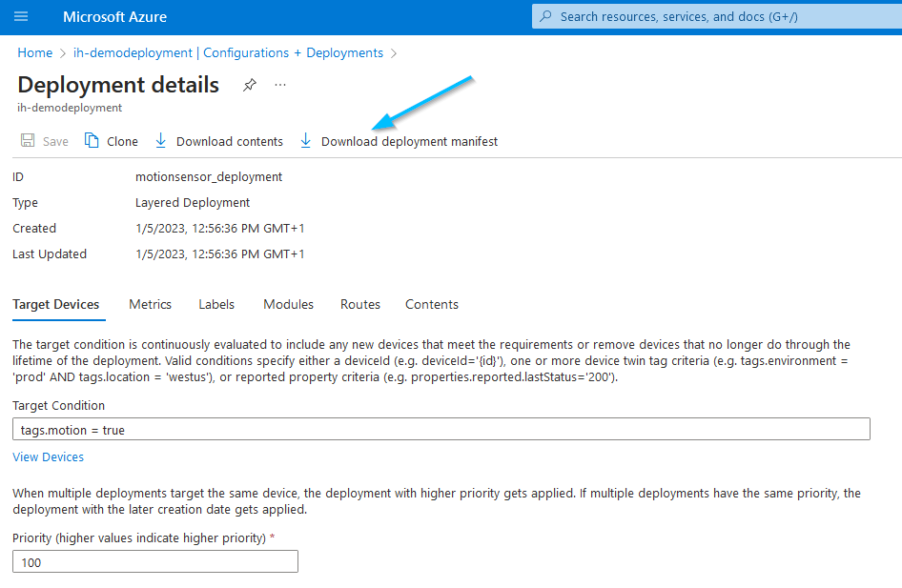The image size is (902, 588).
Task: Click the Download contents arrow icon
Action: tap(160, 141)
